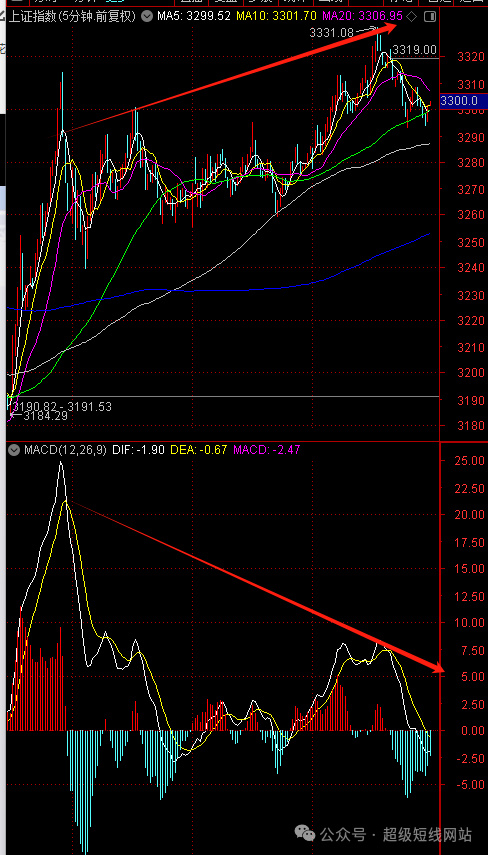Select the magenta MA20: 3306.95 label
Screen dimensions: 488x855
(x=363, y=17)
